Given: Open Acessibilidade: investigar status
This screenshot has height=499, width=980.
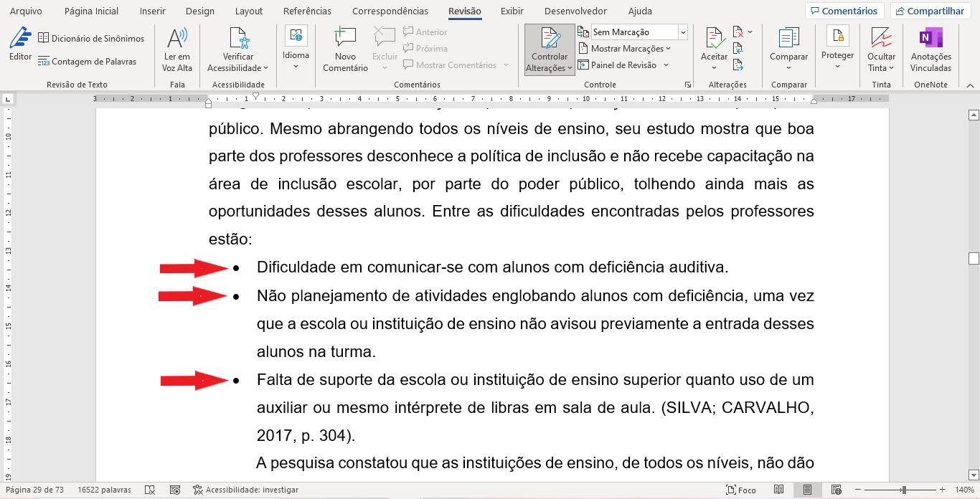Looking at the screenshot, I should click(x=245, y=490).
